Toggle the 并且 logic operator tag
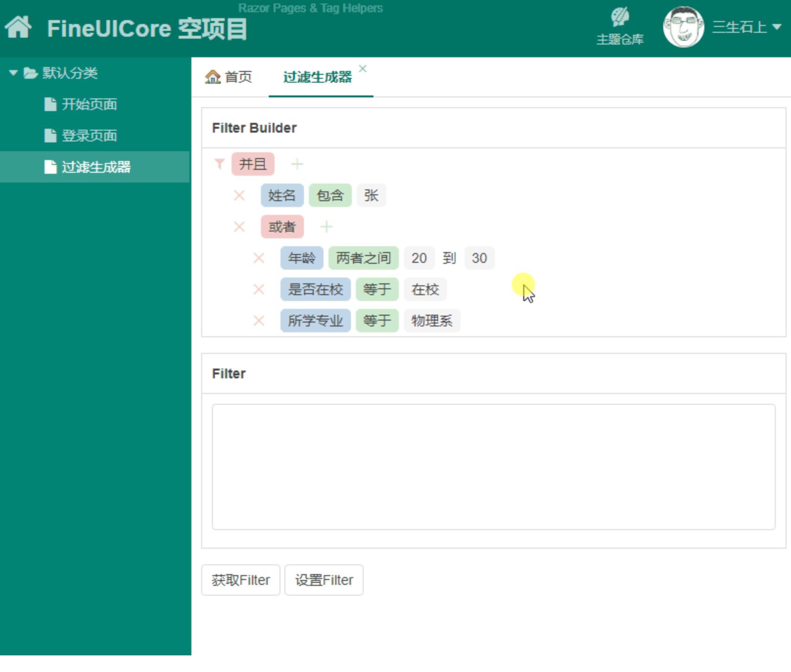791x672 pixels. point(253,164)
